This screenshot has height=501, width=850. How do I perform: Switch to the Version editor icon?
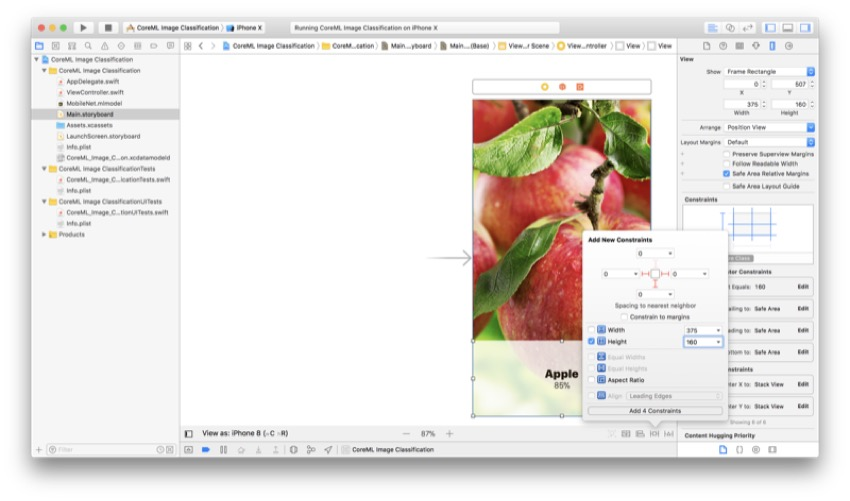point(748,28)
